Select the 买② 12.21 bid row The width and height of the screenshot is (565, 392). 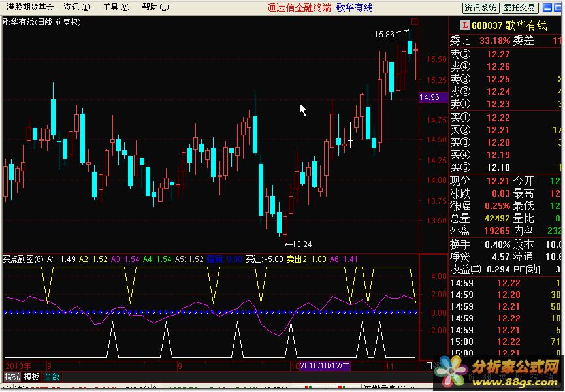click(506, 130)
